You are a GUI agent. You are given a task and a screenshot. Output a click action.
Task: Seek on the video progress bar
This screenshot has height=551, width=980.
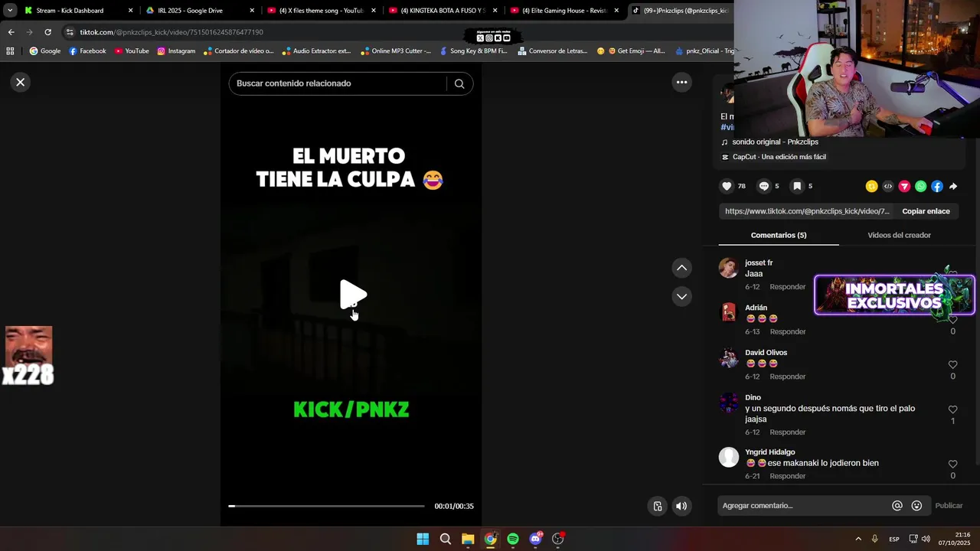(x=326, y=506)
